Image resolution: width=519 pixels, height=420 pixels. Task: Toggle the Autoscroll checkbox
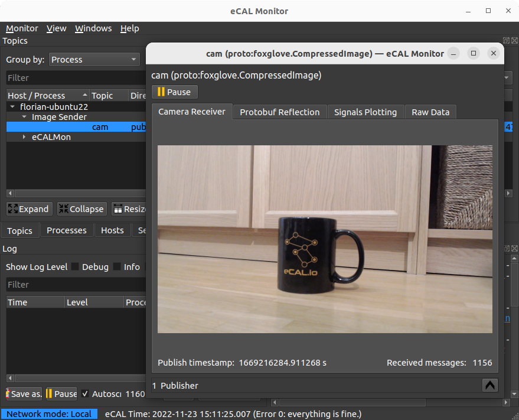point(85,393)
